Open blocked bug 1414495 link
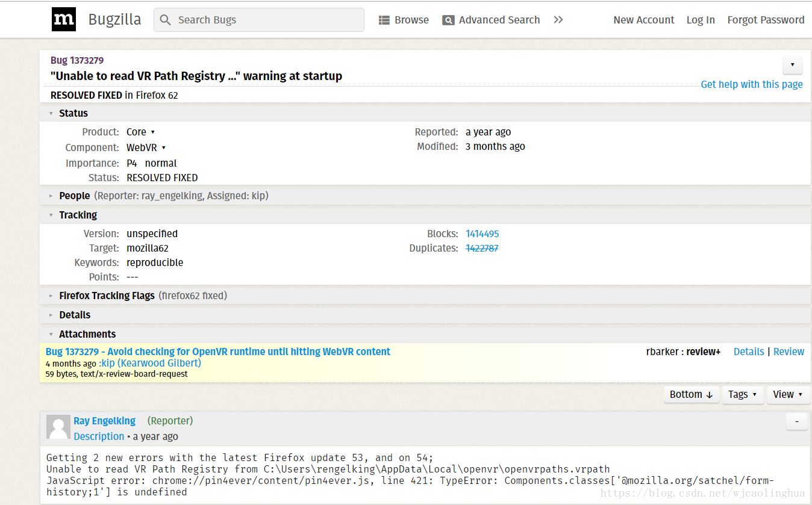 (483, 234)
